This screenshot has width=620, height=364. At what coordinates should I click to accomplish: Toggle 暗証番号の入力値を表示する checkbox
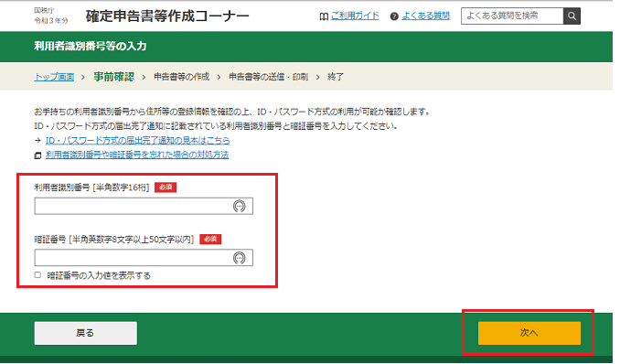click(37, 275)
